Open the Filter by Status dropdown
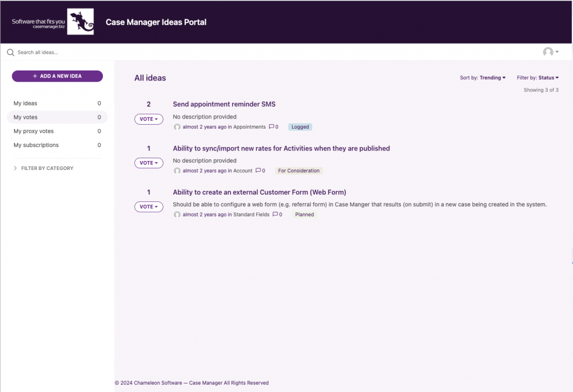This screenshot has width=573, height=392. click(x=538, y=78)
